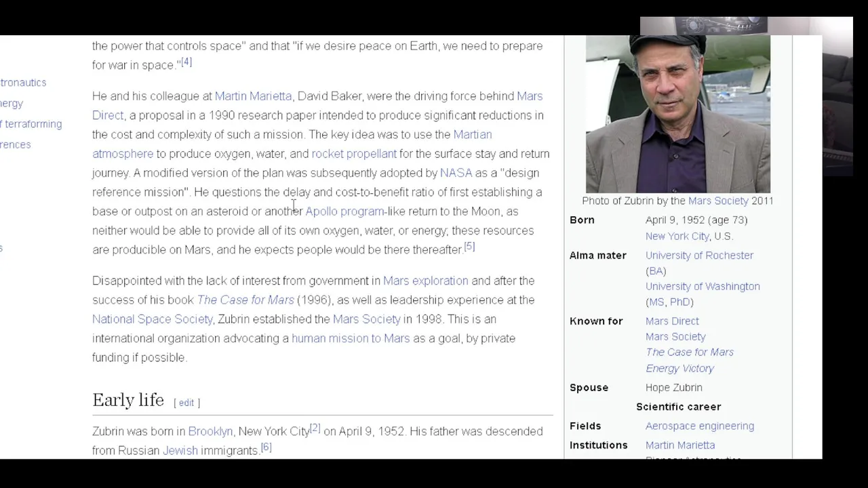Screen dimensions: 868x488
Task: Open the Martin Marietta link in article
Action: (x=253, y=96)
